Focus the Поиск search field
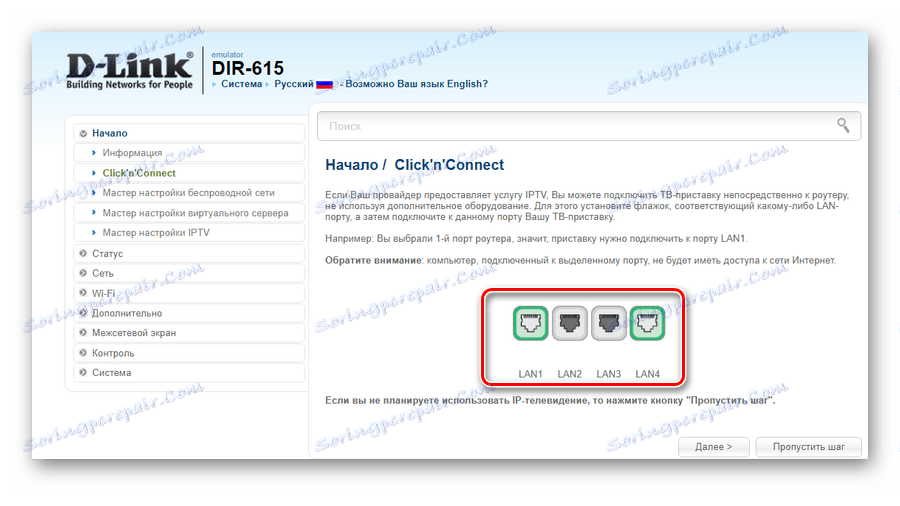This screenshot has width=900, height=506. tap(589, 126)
